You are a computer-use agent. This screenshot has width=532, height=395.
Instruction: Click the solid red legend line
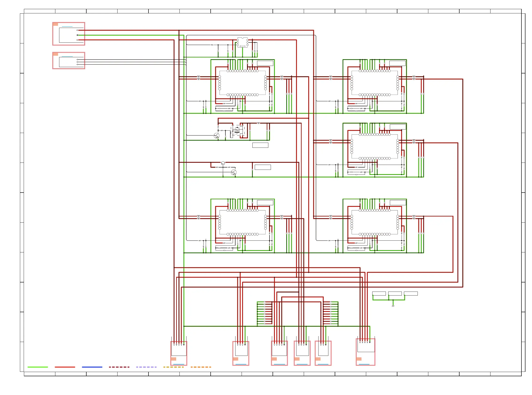click(65, 367)
